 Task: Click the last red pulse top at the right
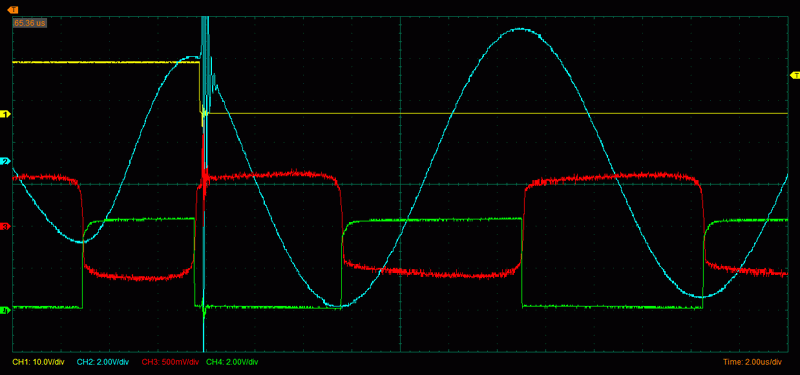pos(612,177)
